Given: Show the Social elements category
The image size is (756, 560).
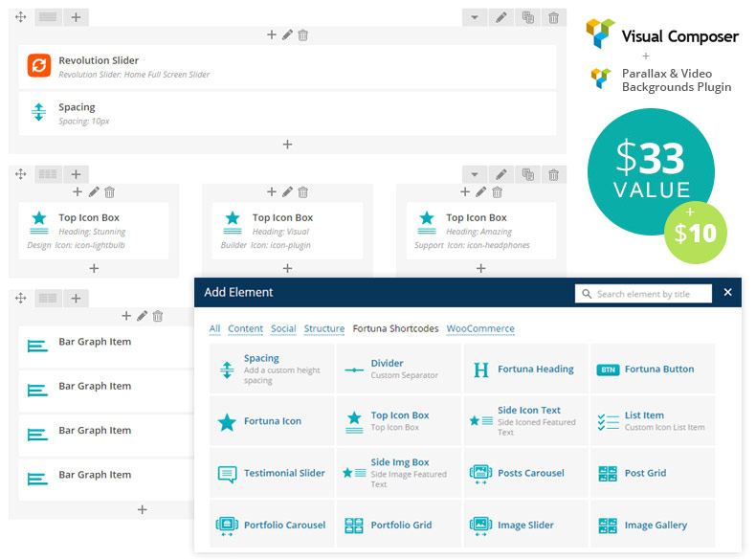Looking at the screenshot, I should click(283, 328).
